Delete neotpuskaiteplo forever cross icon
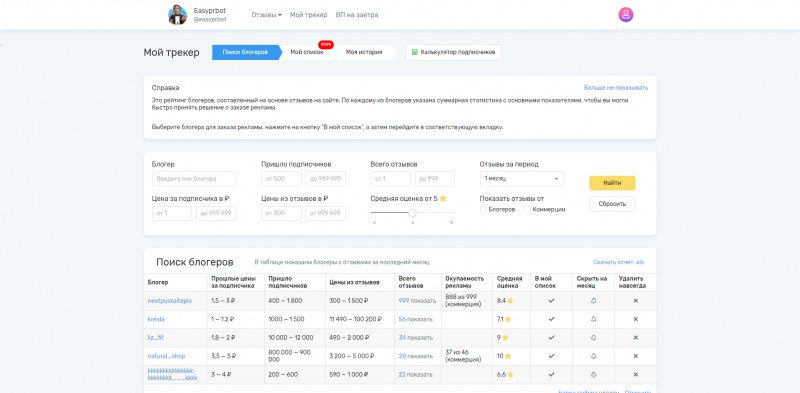Screen dimensions: 800x393 636,301
